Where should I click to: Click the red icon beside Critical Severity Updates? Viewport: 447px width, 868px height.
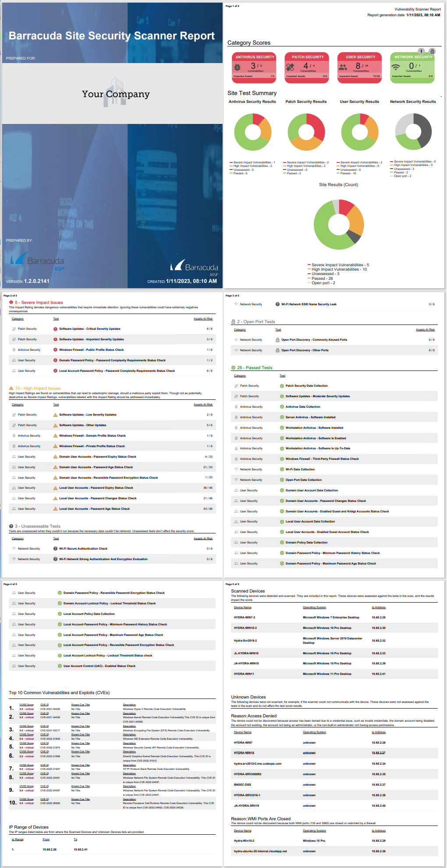click(x=56, y=329)
